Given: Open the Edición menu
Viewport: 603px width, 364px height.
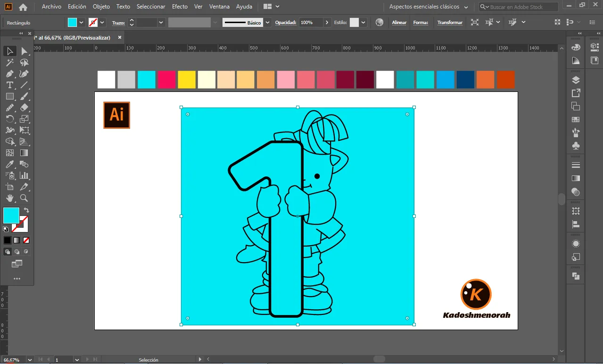Looking at the screenshot, I should (x=77, y=7).
